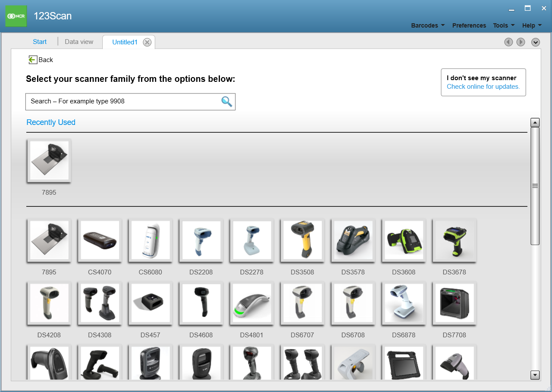The image size is (552, 392).
Task: Open the Tools menu
Action: click(504, 25)
